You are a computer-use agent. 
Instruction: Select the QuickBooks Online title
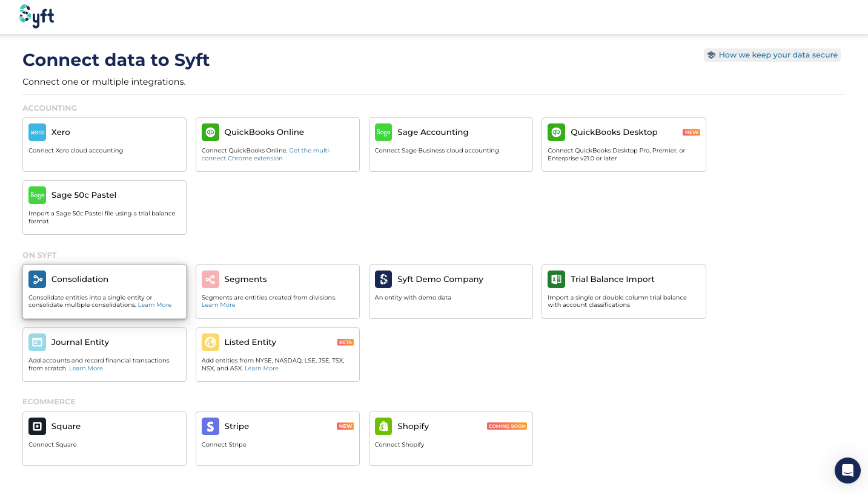click(x=264, y=132)
